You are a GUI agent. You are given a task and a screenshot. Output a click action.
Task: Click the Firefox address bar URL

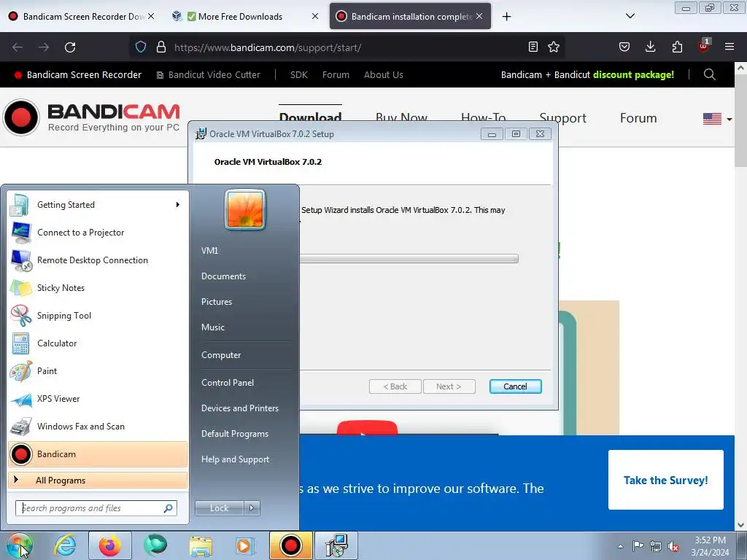[268, 47]
